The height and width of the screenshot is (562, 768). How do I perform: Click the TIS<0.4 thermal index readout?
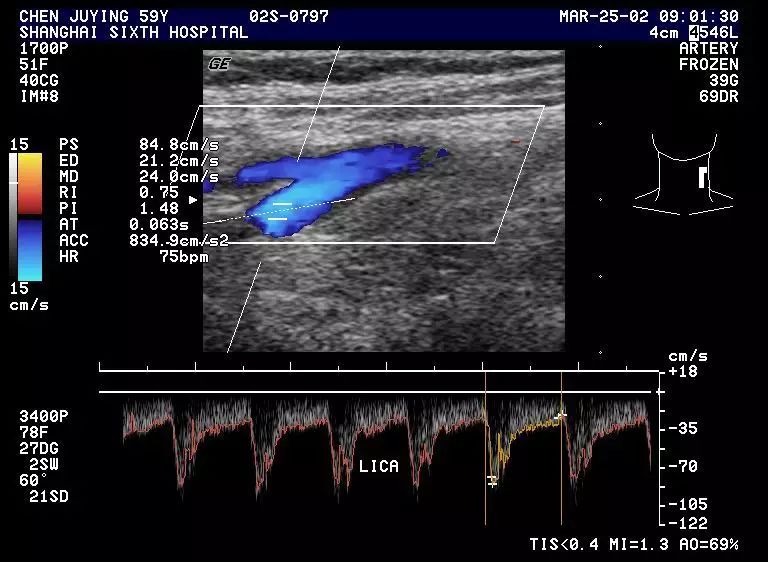[564, 544]
